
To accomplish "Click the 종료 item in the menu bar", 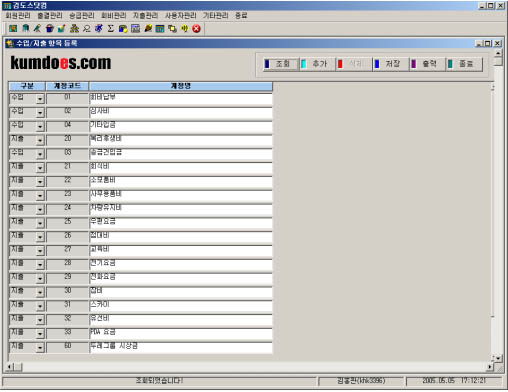I will pyautogui.click(x=241, y=16).
